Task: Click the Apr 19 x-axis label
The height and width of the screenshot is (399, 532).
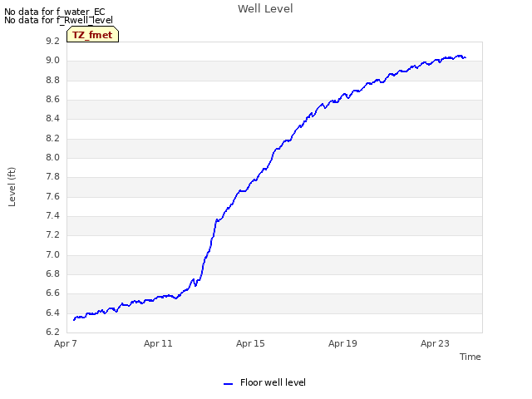Action: [x=342, y=343]
